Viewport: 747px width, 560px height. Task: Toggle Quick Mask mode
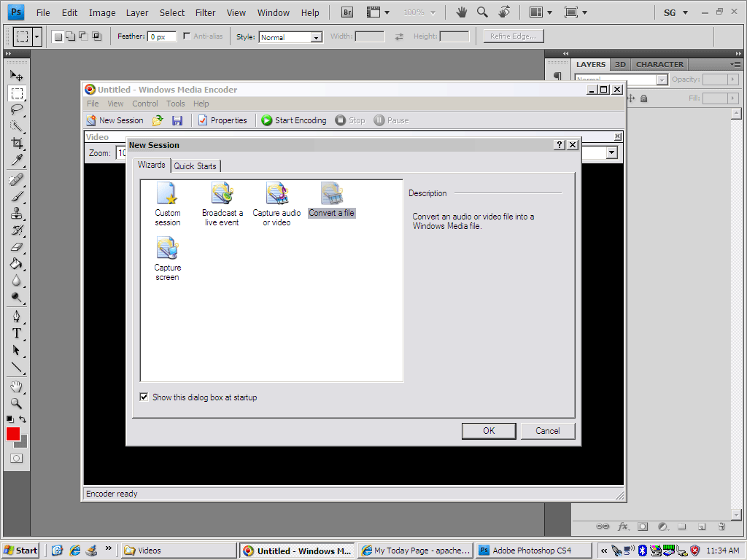tap(17, 458)
